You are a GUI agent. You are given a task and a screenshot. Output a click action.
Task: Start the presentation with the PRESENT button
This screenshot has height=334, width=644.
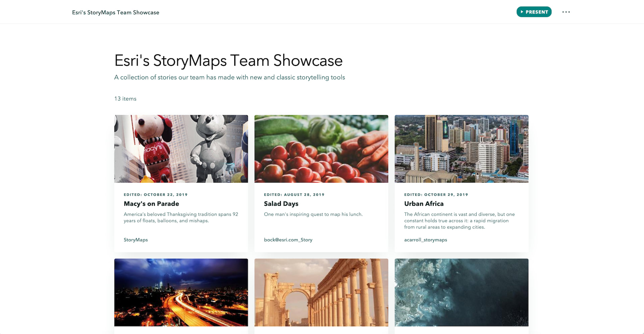[534, 12]
